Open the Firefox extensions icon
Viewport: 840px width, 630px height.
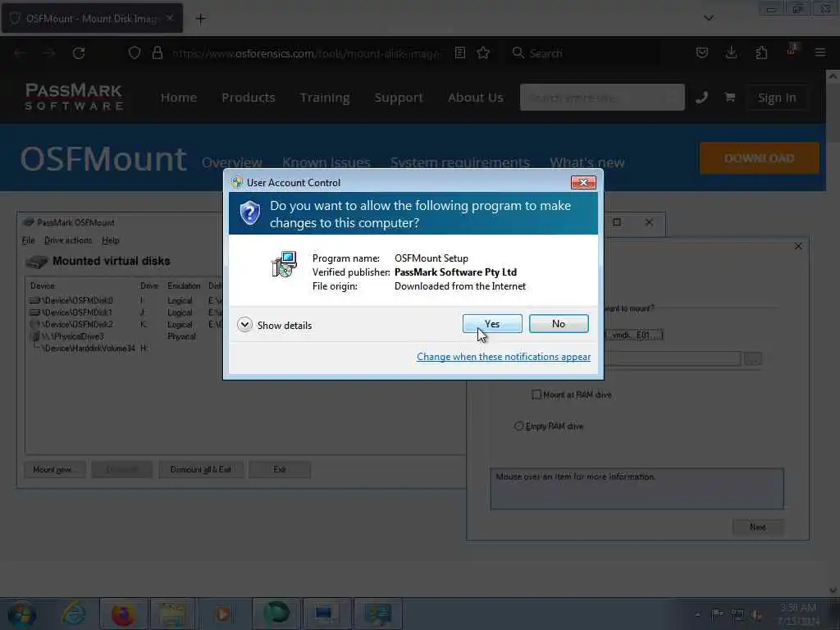(x=761, y=52)
